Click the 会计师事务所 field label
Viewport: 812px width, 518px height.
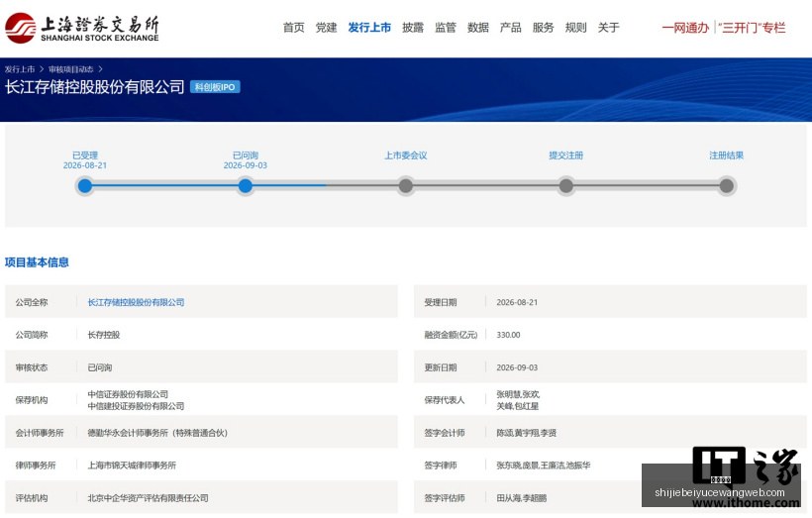pyautogui.click(x=40, y=433)
